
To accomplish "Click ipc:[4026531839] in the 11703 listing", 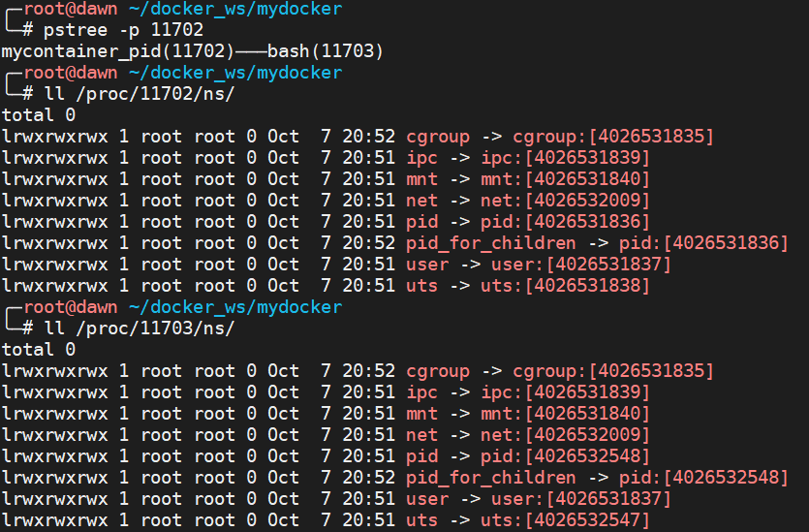I will coord(565,392).
